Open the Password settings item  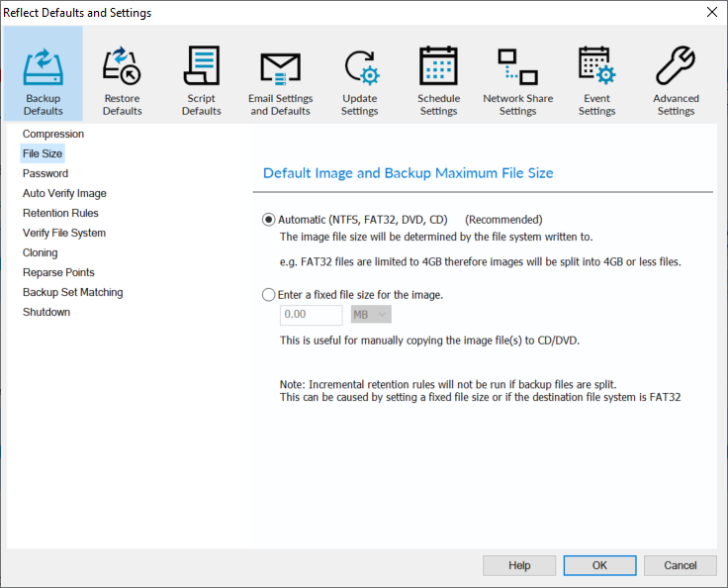(x=45, y=173)
